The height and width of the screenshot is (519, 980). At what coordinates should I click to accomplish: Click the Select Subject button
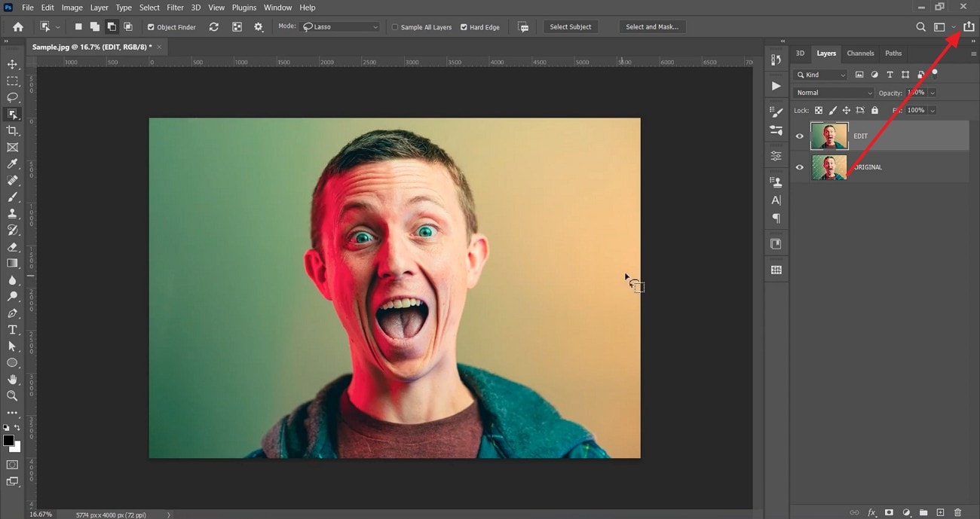click(571, 26)
